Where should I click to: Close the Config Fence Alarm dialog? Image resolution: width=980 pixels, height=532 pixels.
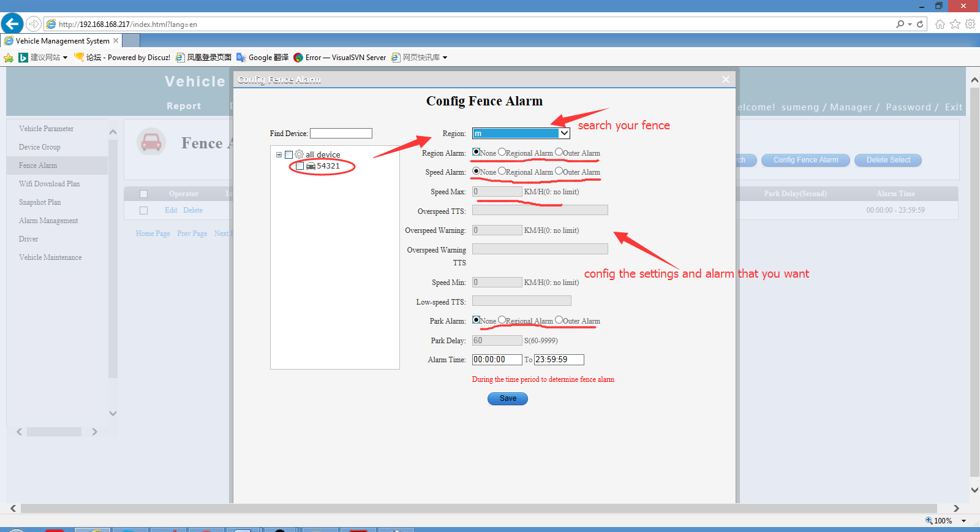(x=726, y=79)
